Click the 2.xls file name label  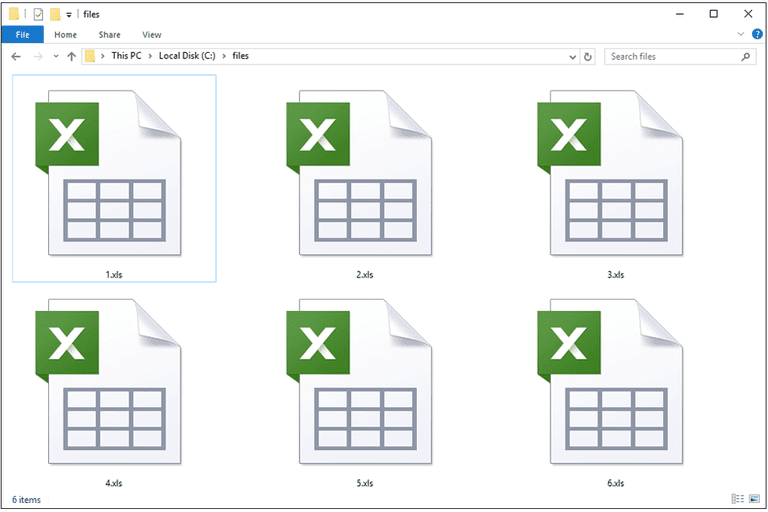[364, 274]
